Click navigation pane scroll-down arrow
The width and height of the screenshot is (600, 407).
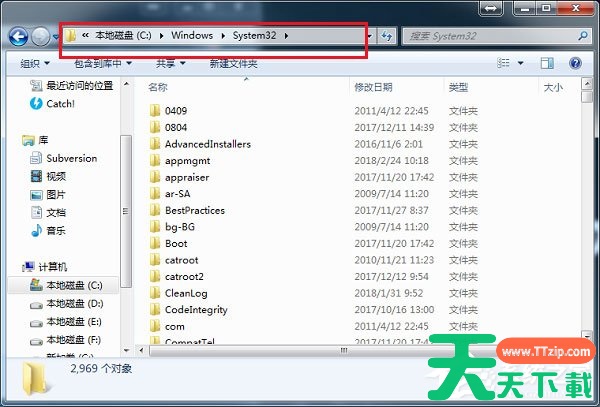coord(126,350)
